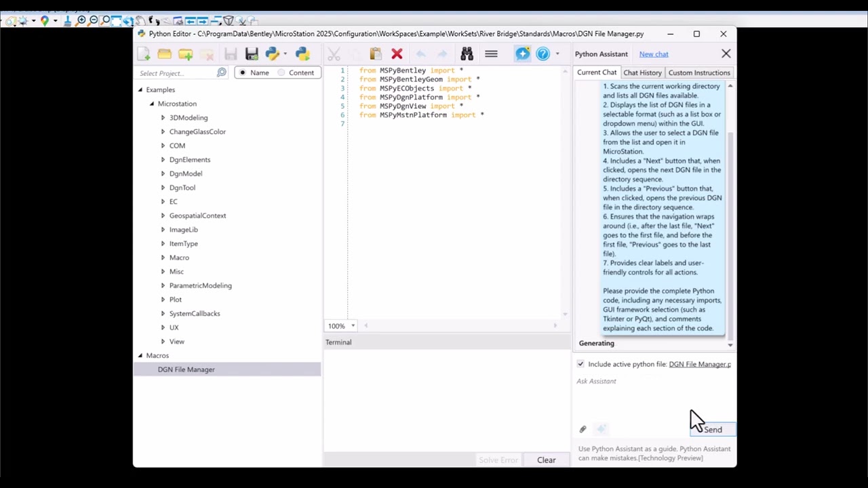This screenshot has height=488, width=868.
Task: Click the New chat link
Action: coord(654,54)
